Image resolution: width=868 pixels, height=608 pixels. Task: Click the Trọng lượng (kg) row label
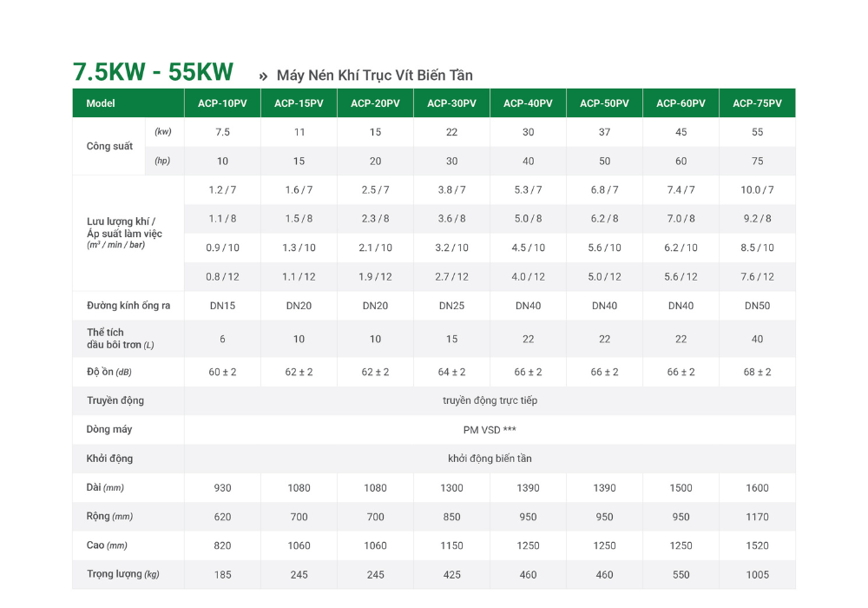pos(123,574)
